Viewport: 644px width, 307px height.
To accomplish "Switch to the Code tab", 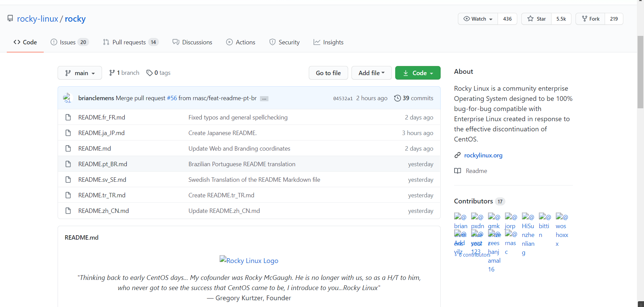I will (25, 42).
